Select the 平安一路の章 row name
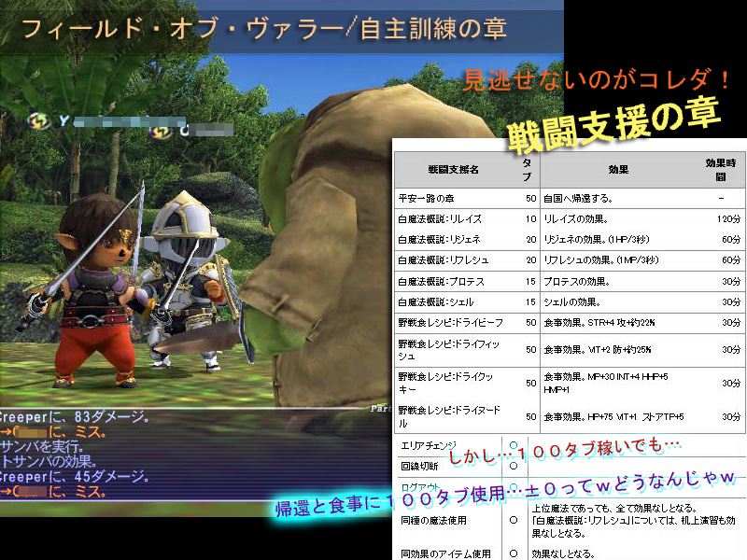This screenshot has height=560, width=747. [x=426, y=199]
